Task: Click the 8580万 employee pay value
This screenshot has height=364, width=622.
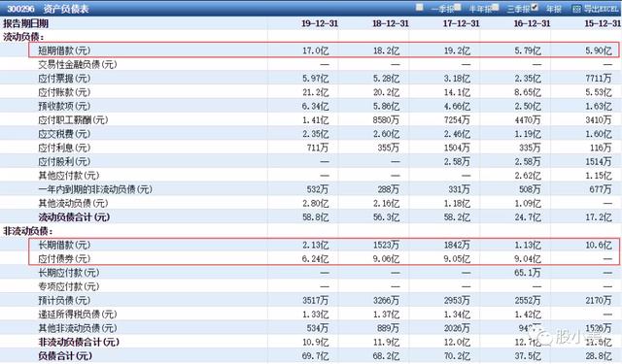Action: [387, 120]
